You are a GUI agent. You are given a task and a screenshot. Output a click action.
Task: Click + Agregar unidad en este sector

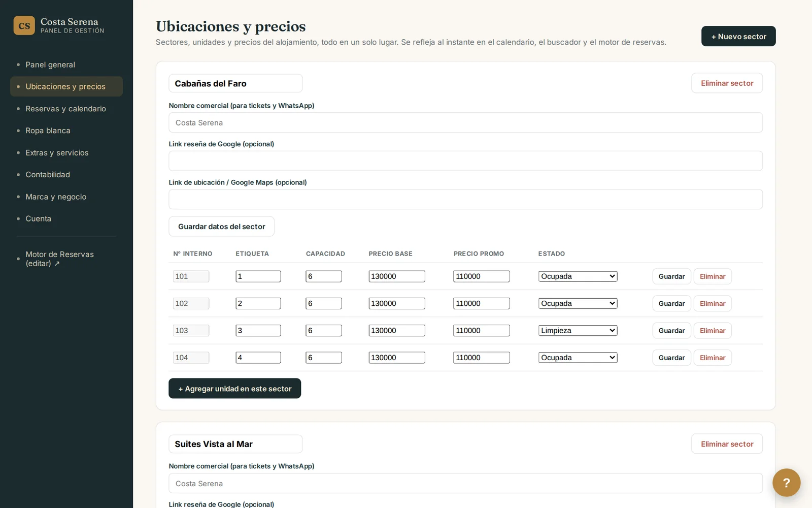(234, 389)
